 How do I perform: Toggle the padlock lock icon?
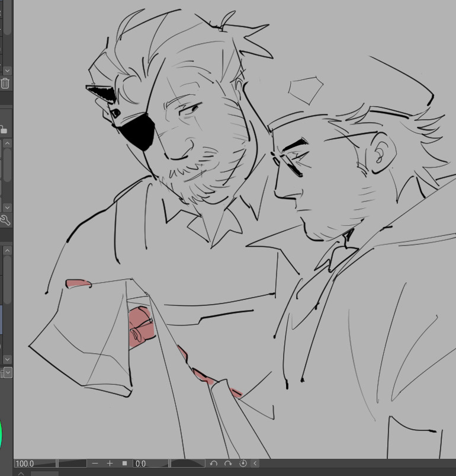tap(3, 129)
